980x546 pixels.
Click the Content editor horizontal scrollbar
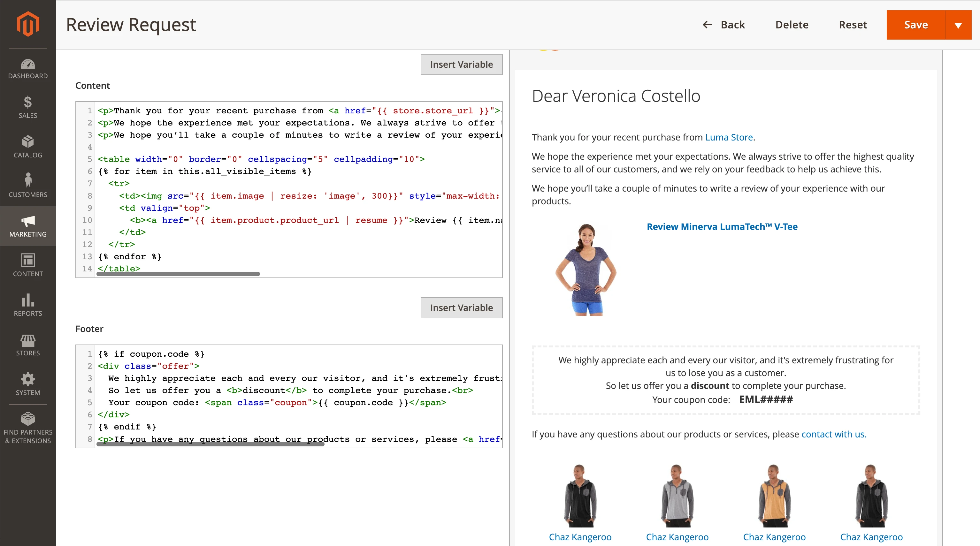pyautogui.click(x=178, y=274)
